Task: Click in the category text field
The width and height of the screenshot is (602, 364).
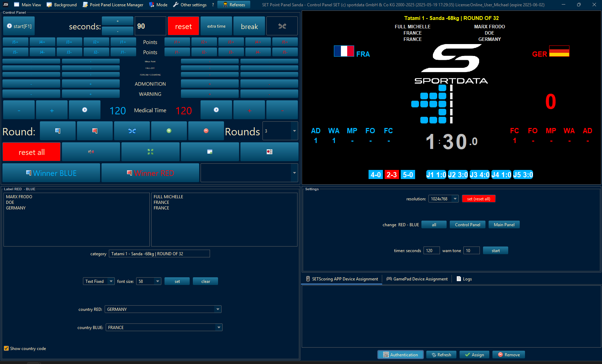Action: pyautogui.click(x=159, y=254)
